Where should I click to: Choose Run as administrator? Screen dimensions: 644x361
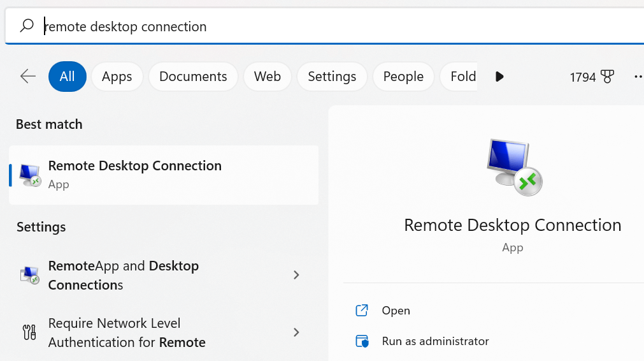click(x=435, y=341)
